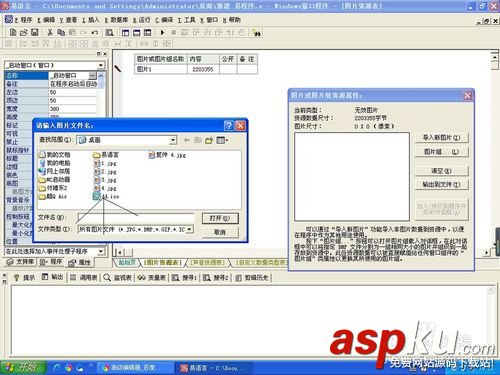Viewport: 500px width, 375px height.
Task: Click the Windows 开始 start button
Action: click(x=23, y=367)
